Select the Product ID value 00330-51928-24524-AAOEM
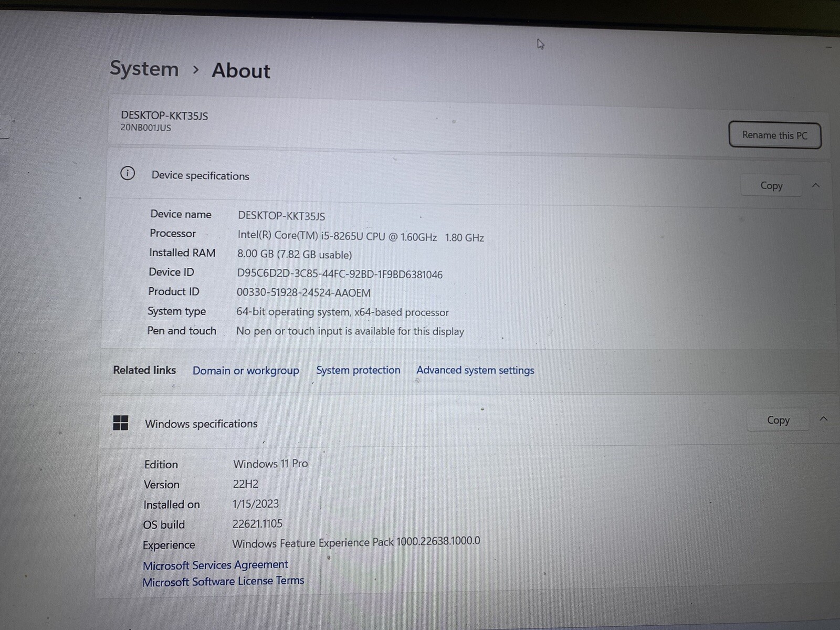Image resolution: width=840 pixels, height=630 pixels. [x=303, y=292]
